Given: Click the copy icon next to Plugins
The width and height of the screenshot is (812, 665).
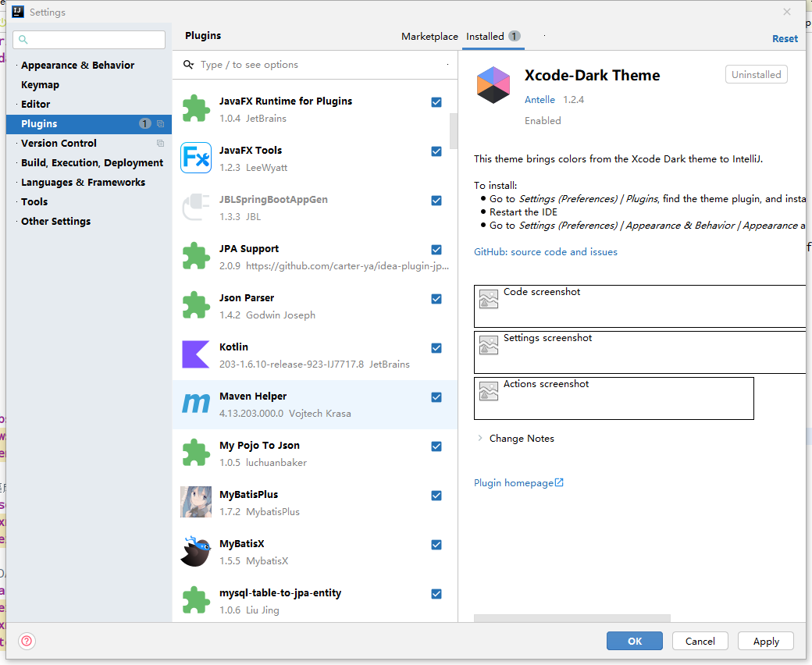Looking at the screenshot, I should pos(161,123).
